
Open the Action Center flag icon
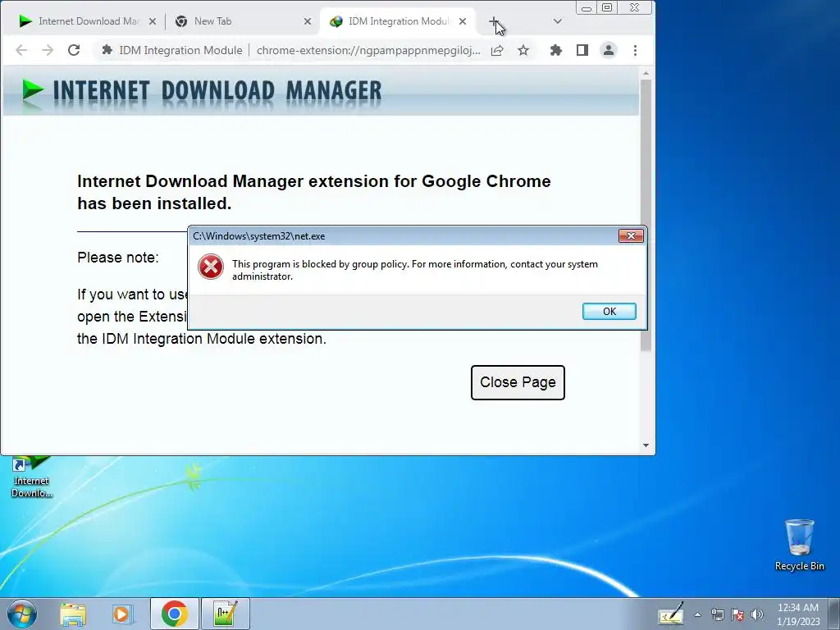point(737,614)
